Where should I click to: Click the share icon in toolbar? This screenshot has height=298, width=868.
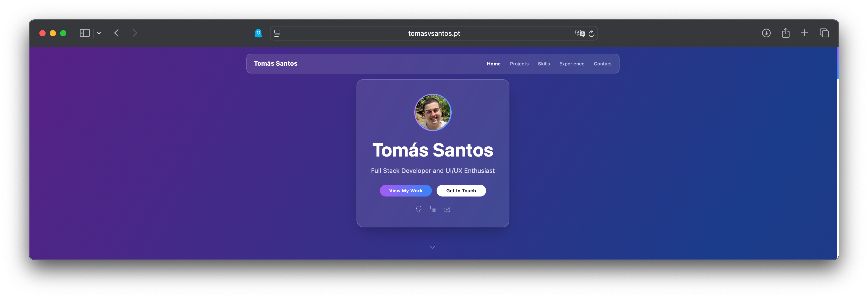785,33
